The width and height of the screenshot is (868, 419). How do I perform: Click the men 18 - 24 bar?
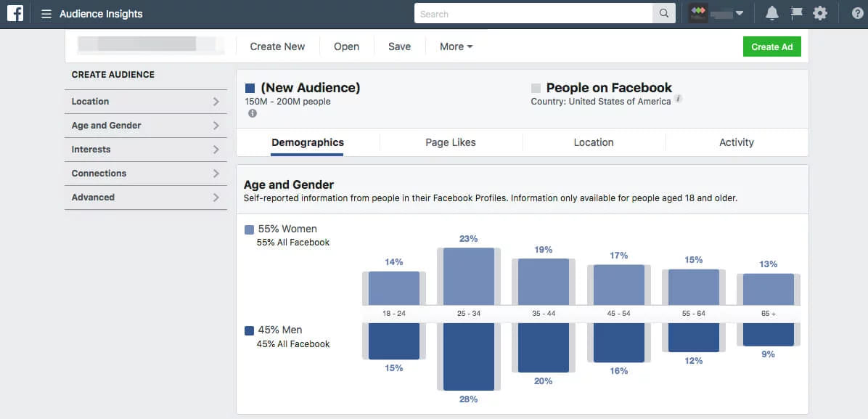coord(394,341)
